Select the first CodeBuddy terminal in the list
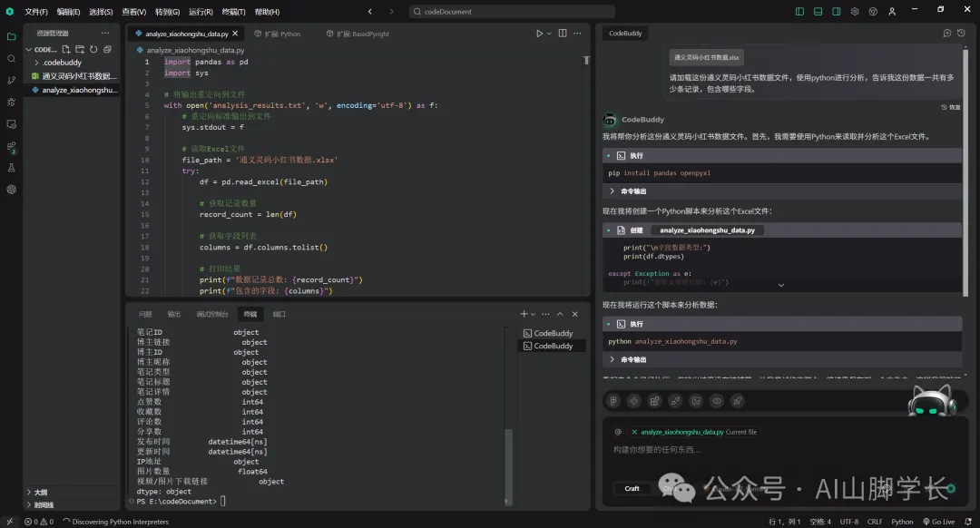The height and width of the screenshot is (528, 980). [x=552, y=333]
